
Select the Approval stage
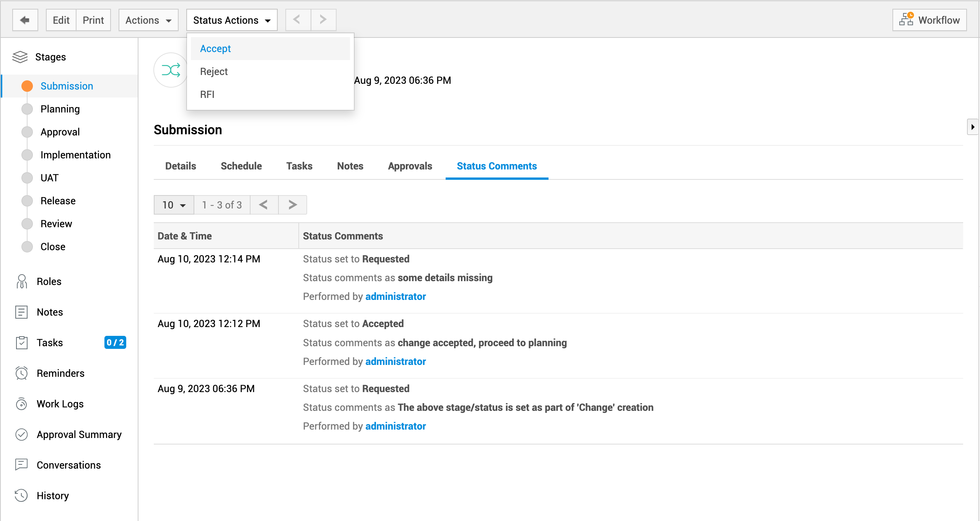pyautogui.click(x=69, y=132)
